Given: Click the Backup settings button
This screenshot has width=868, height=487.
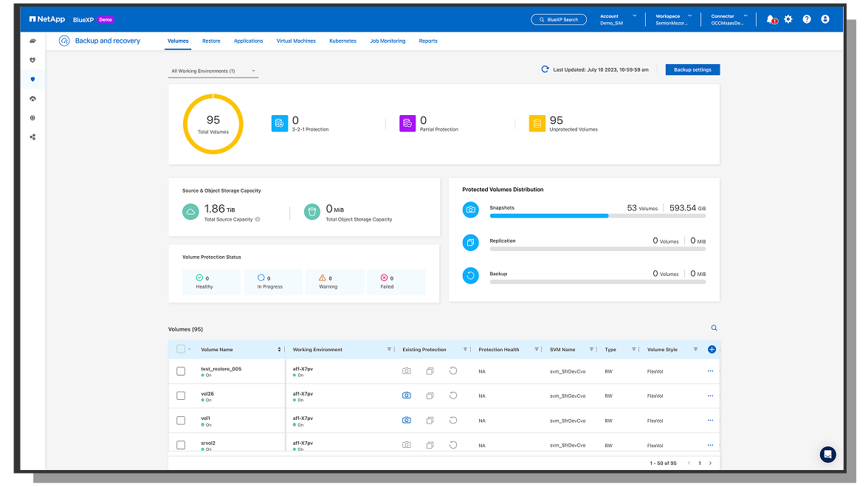Looking at the screenshot, I should tap(692, 69).
